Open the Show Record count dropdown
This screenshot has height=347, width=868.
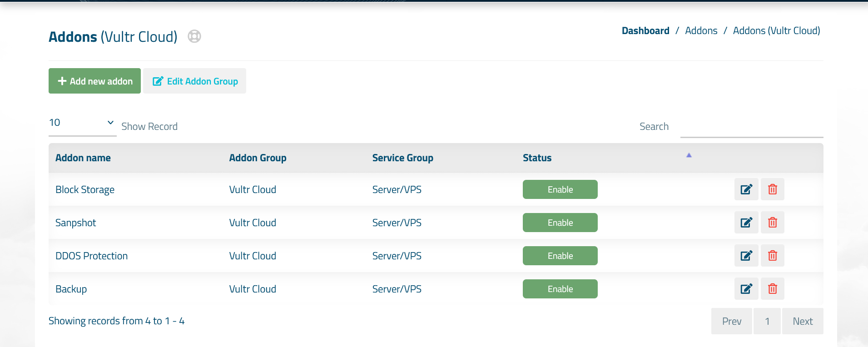(82, 123)
